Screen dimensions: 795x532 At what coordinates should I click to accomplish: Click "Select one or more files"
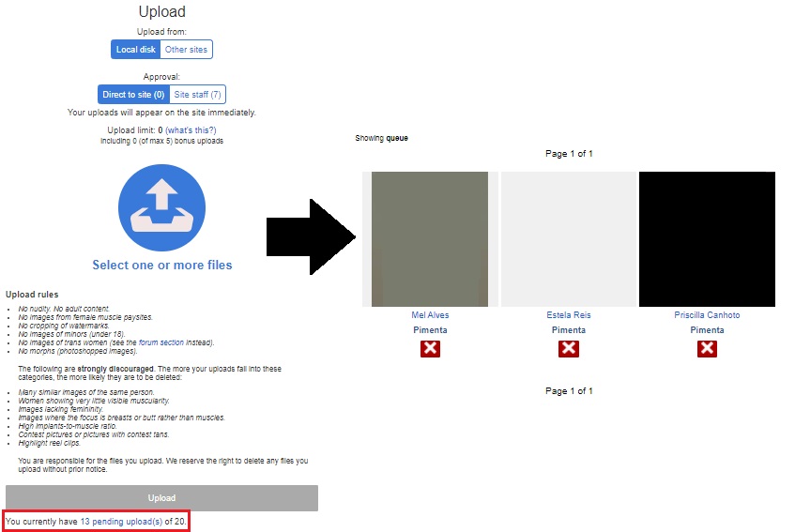pos(161,265)
